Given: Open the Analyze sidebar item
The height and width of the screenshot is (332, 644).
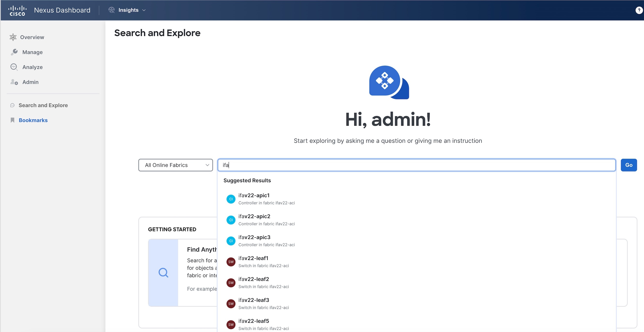Looking at the screenshot, I should (x=27, y=67).
